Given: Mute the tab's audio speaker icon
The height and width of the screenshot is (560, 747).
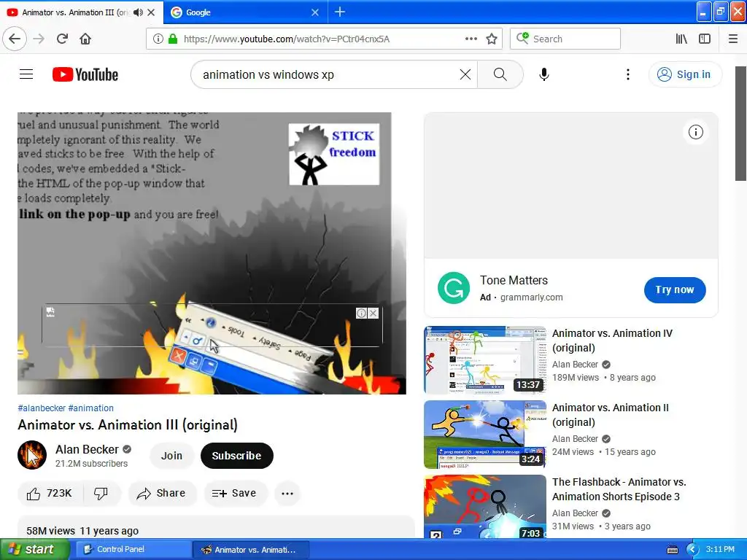Looking at the screenshot, I should 138,12.
